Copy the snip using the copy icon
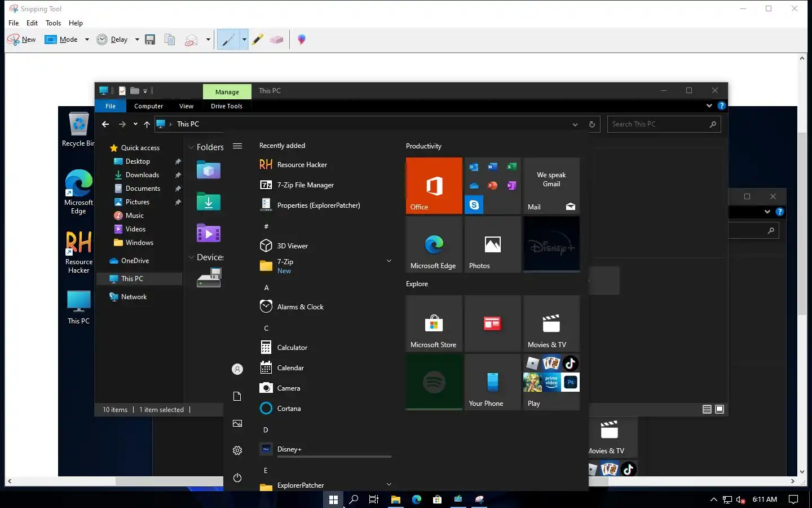 170,40
